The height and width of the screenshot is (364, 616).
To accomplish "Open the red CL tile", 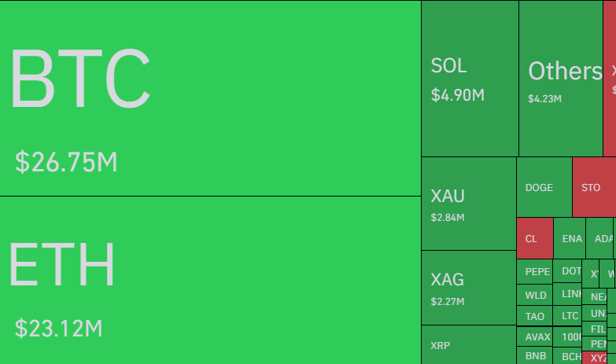I will pos(534,238).
